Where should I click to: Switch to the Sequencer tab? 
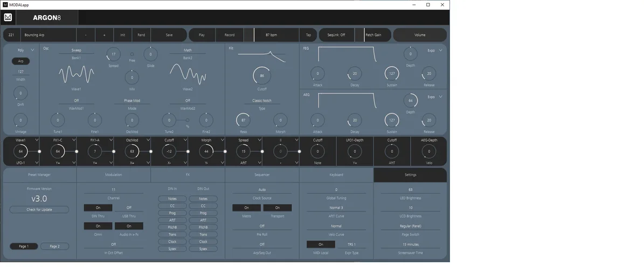tap(262, 175)
